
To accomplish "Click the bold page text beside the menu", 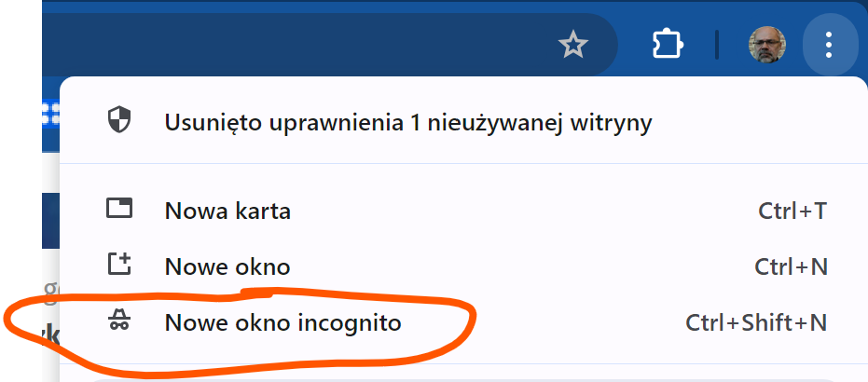I will tap(50, 334).
